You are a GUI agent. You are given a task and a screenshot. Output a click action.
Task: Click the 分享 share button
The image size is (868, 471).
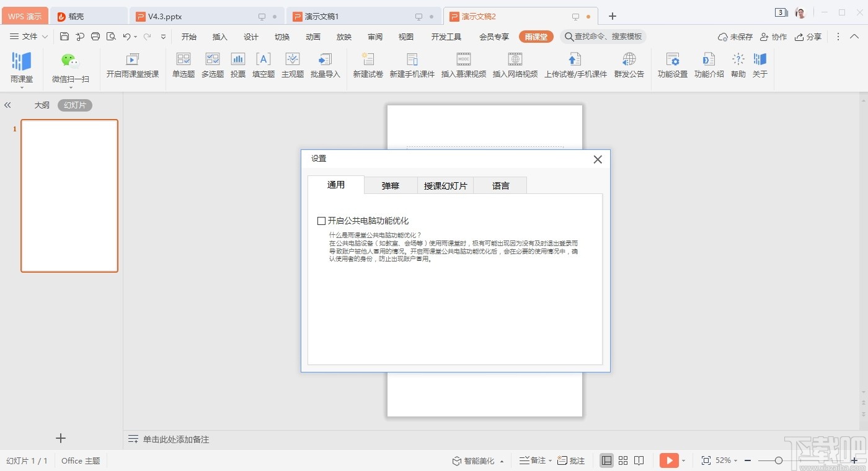coord(808,37)
